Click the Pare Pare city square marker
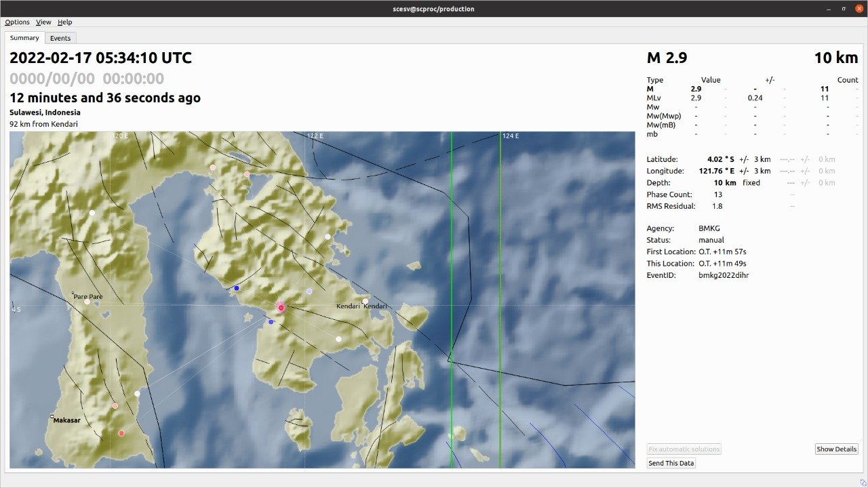868x488 pixels. pos(73,293)
